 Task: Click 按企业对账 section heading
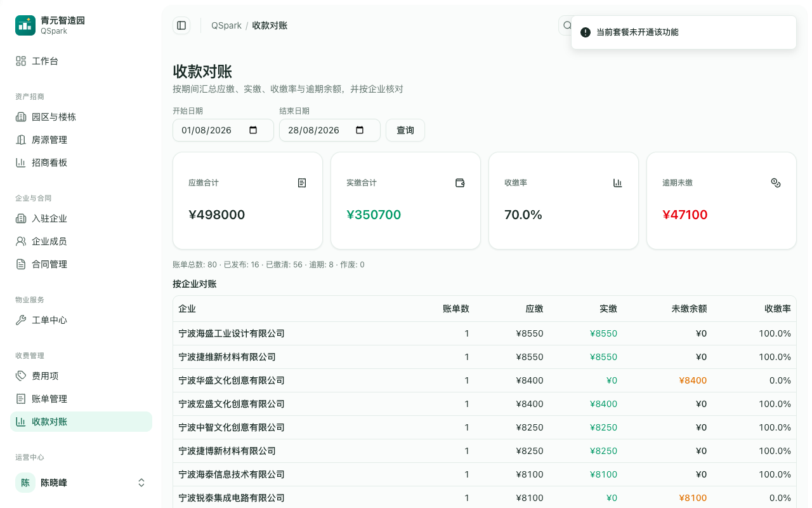[x=195, y=284]
